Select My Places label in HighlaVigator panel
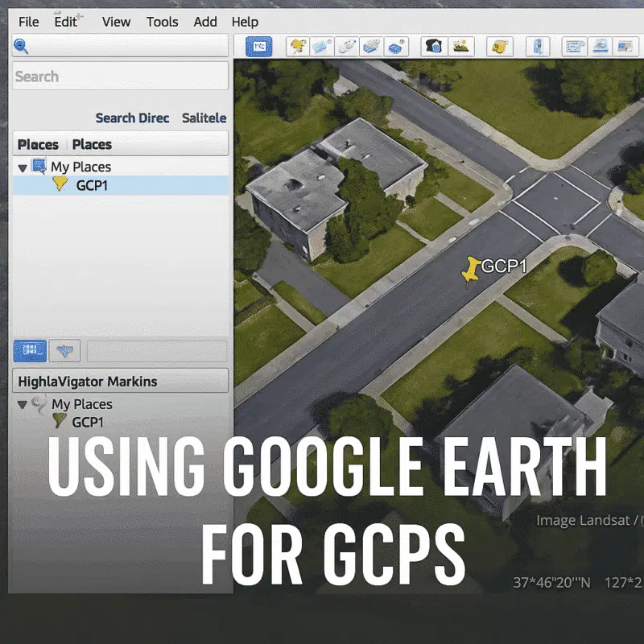The image size is (644, 644). coord(82,404)
